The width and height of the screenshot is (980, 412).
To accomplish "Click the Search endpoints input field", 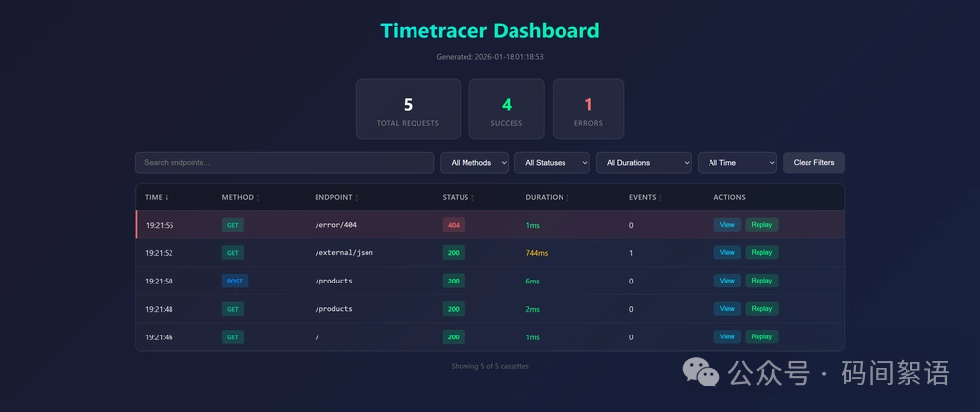I will tap(284, 163).
